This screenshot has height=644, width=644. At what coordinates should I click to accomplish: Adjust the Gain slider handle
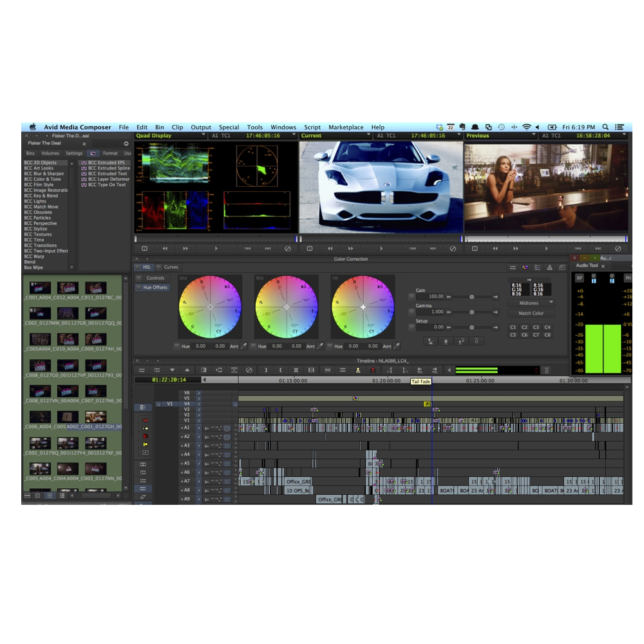click(x=472, y=296)
